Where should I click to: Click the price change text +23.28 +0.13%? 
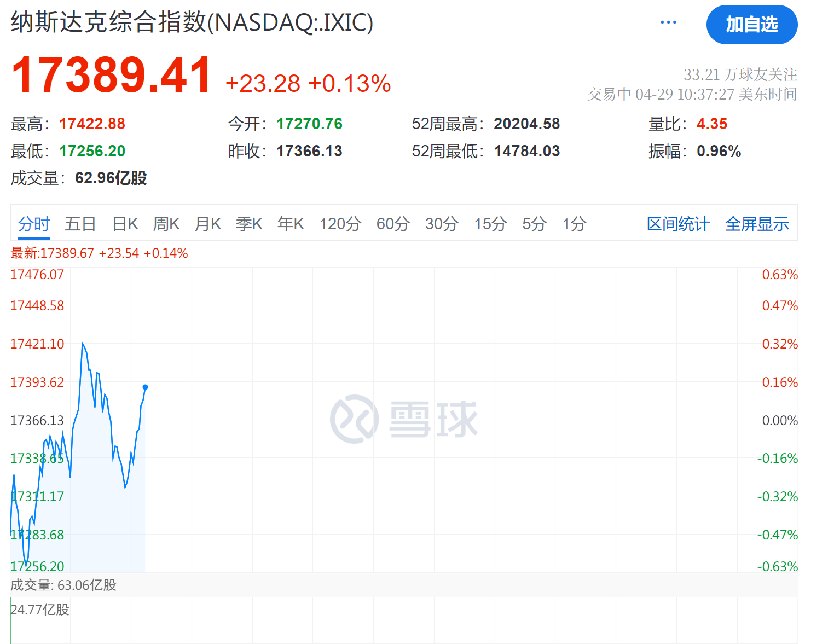pos(308,84)
